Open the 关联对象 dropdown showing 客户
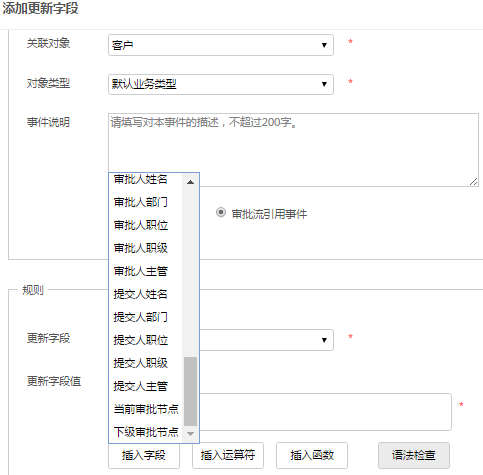The width and height of the screenshot is (483, 475). [221, 45]
